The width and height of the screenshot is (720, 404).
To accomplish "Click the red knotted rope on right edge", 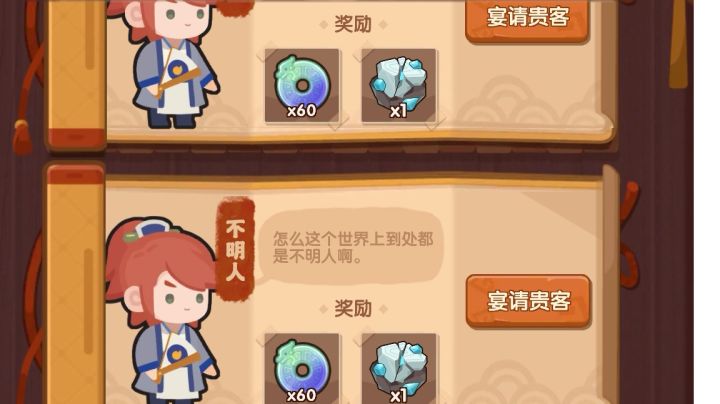I will [628, 236].
